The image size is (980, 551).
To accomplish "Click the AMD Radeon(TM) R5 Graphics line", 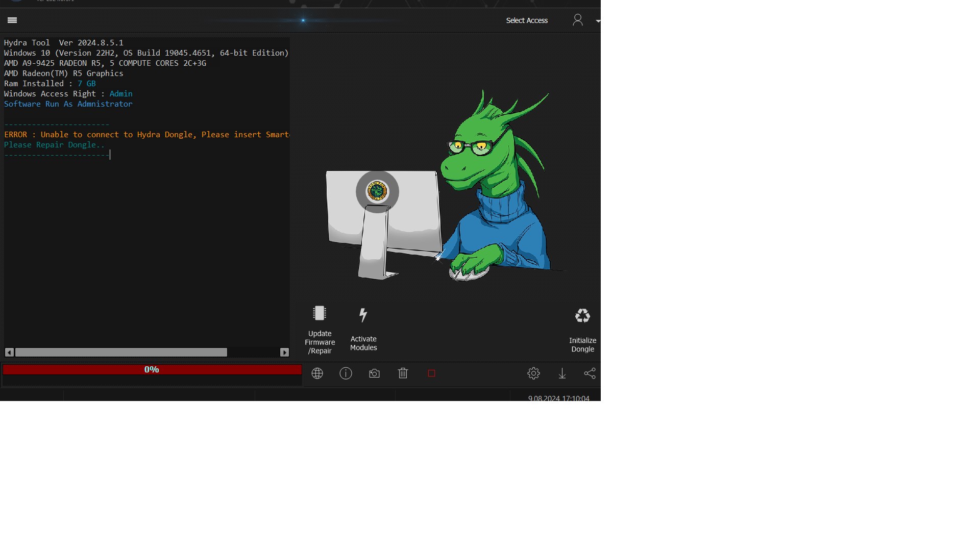I will point(64,73).
